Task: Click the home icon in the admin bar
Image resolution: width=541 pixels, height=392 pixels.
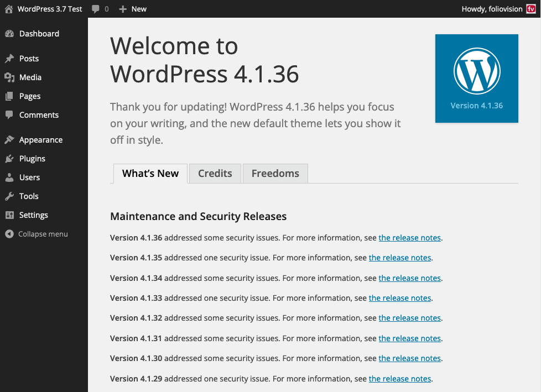Action: 9,9
